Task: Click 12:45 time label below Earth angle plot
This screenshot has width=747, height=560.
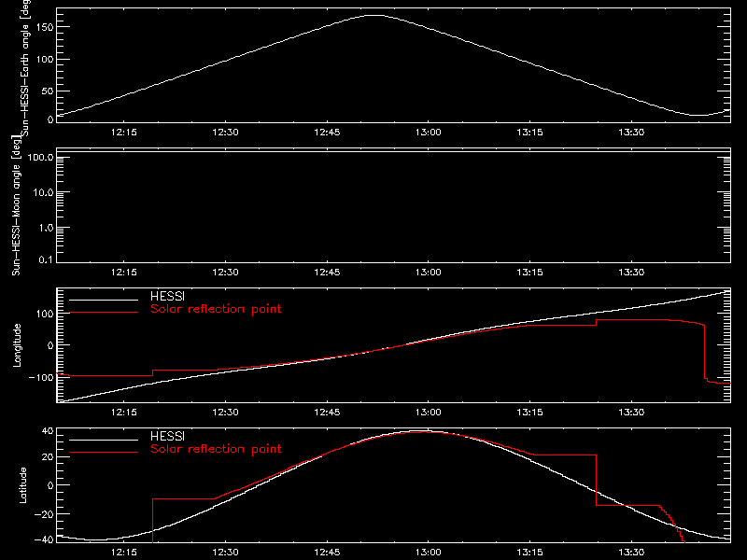Action: pos(328,133)
